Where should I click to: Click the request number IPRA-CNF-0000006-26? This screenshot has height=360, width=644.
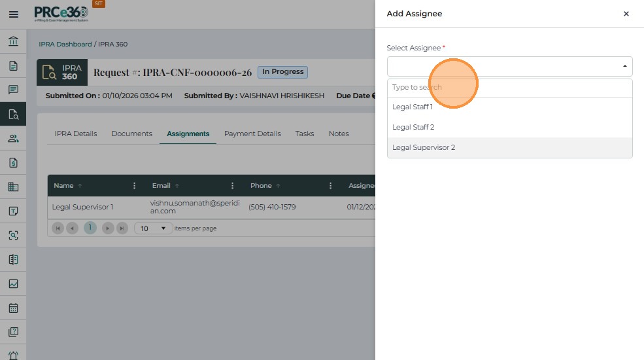tap(197, 73)
